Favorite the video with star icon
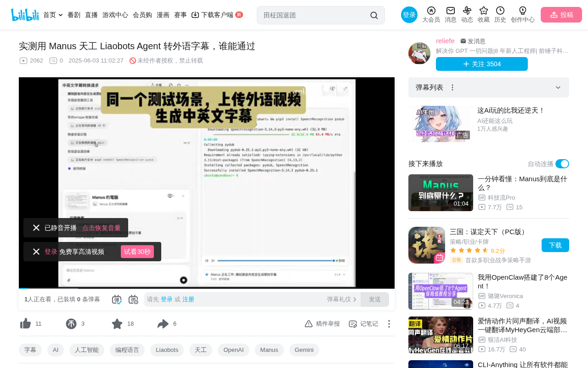The width and height of the screenshot is (588, 368). (x=117, y=324)
